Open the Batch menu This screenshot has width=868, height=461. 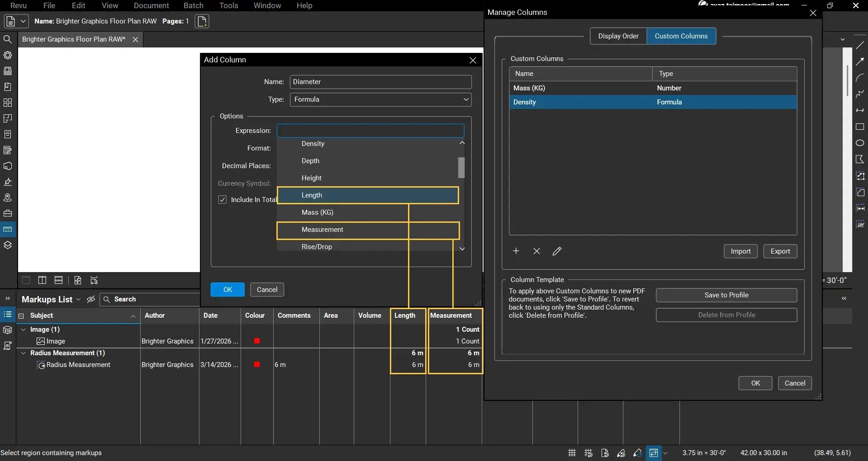pos(194,5)
